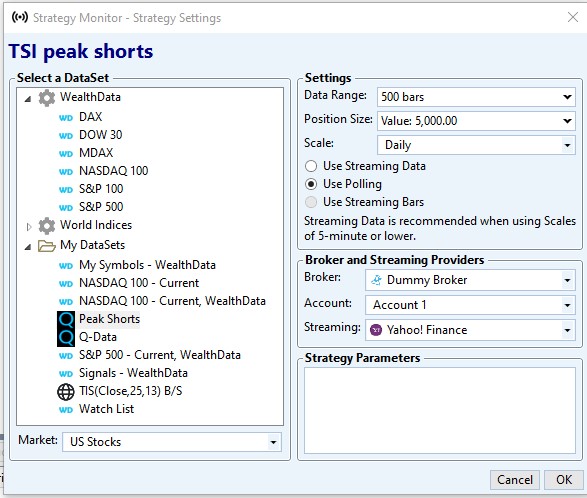Select NASDAQ 100 - Current dataset
This screenshot has height=498, width=587.
[x=139, y=283]
